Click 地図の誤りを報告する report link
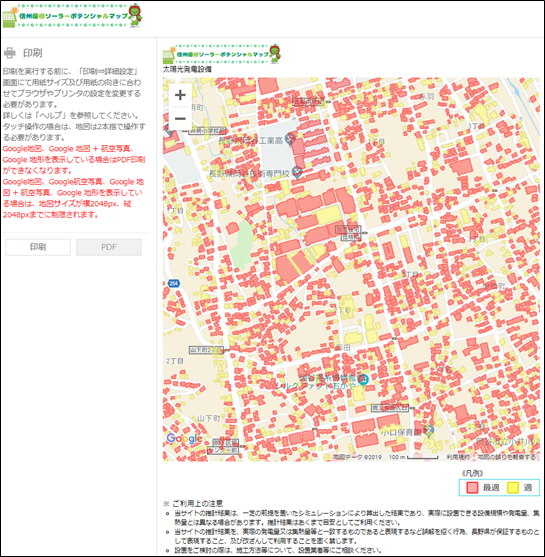 pyautogui.click(x=507, y=457)
